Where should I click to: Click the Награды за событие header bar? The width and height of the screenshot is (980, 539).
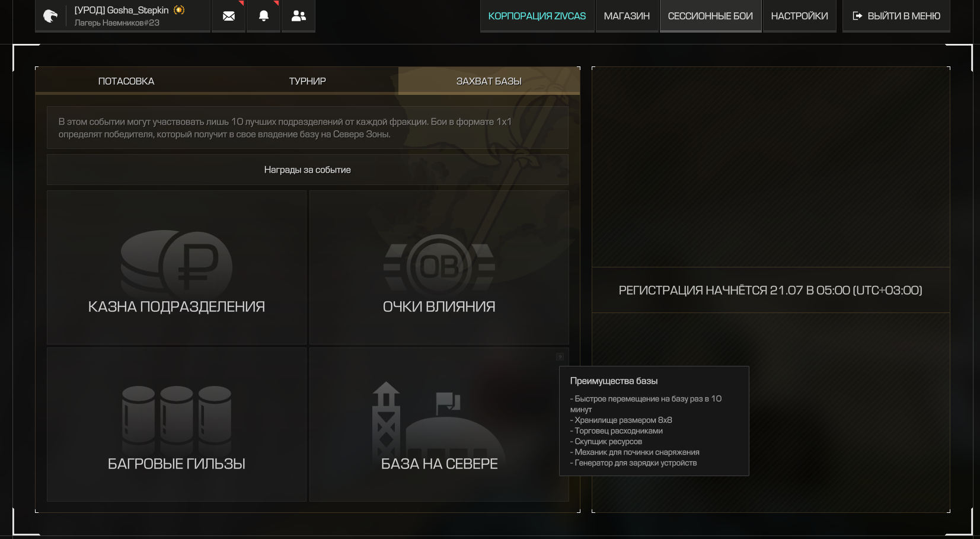(x=308, y=170)
